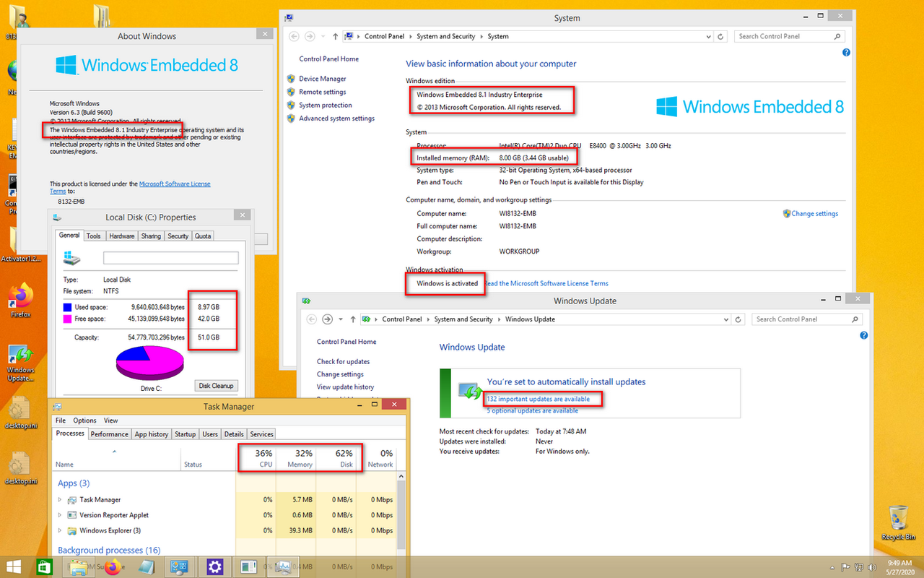This screenshot has width=924, height=578.
Task: Open Microsoft Software License link in About Windows
Action: pyautogui.click(x=175, y=184)
